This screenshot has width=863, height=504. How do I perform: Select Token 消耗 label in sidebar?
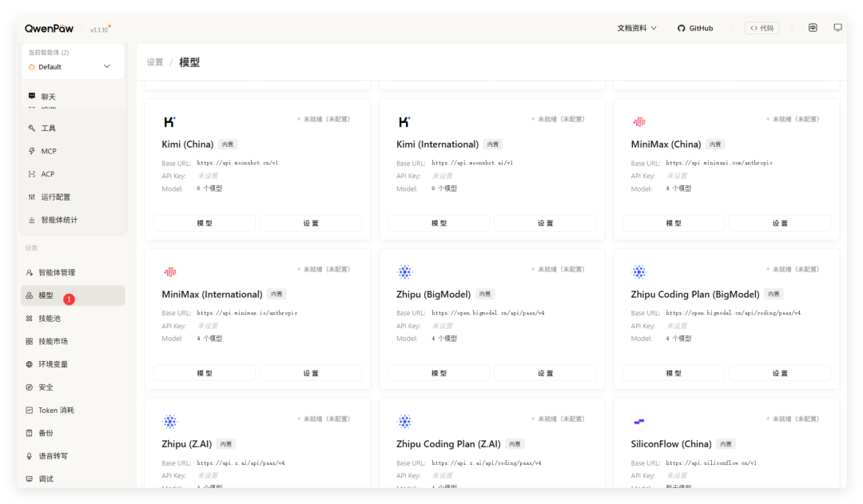click(56, 410)
